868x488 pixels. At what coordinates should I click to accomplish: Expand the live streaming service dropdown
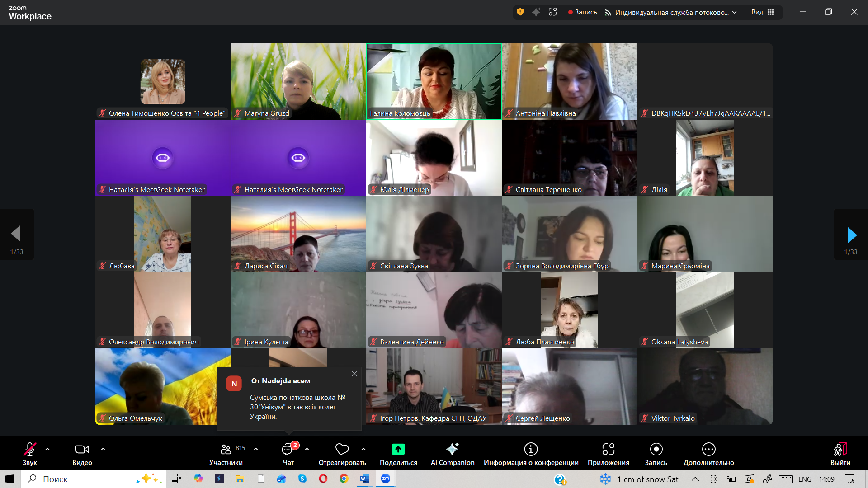tap(735, 12)
